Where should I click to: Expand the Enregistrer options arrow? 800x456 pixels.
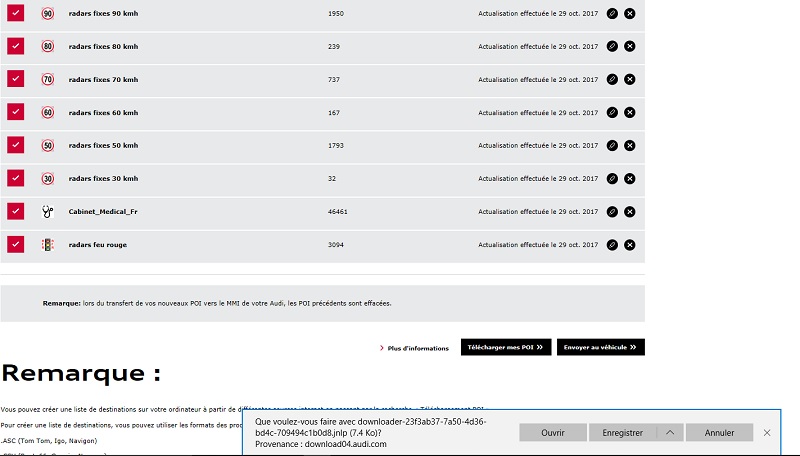(x=670, y=432)
